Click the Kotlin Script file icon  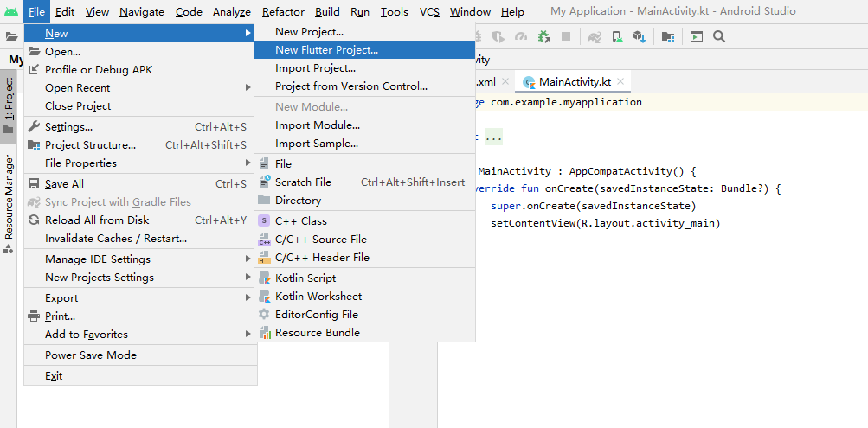(x=265, y=278)
